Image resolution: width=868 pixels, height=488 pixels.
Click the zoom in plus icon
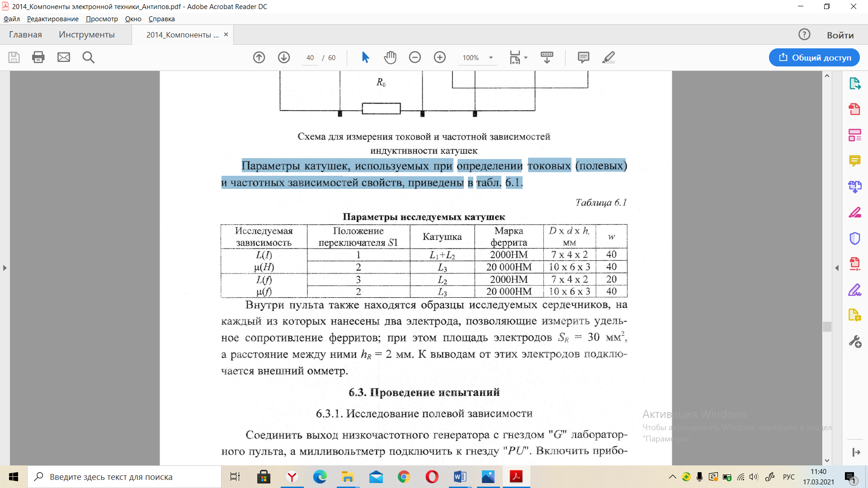(440, 57)
